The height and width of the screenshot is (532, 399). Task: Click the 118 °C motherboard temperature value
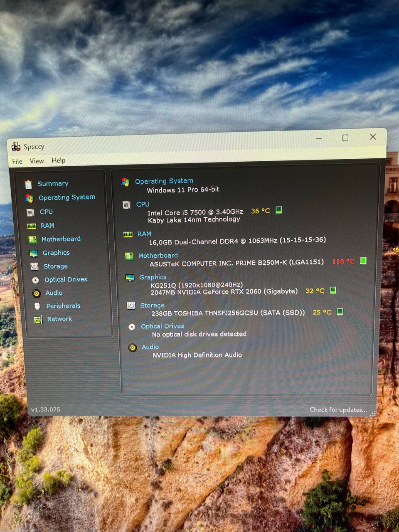343,261
